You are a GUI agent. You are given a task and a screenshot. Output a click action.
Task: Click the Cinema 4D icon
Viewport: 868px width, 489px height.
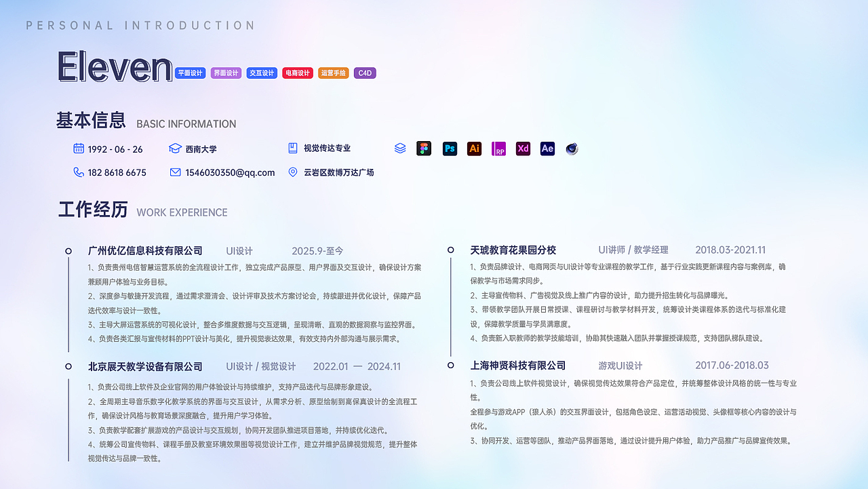click(572, 149)
